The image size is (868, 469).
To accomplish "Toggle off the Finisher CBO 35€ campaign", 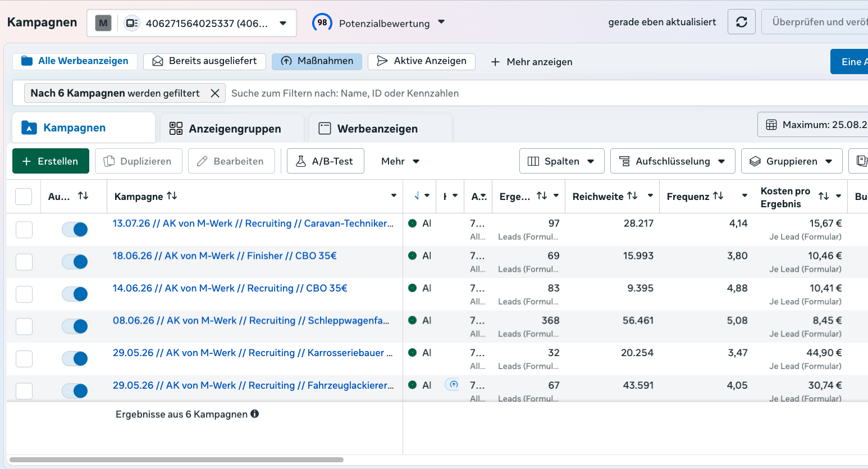I will (x=75, y=262).
